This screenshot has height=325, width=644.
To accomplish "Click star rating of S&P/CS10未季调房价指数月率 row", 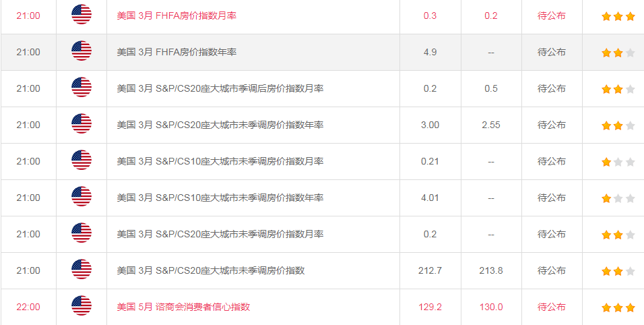I will click(618, 162).
